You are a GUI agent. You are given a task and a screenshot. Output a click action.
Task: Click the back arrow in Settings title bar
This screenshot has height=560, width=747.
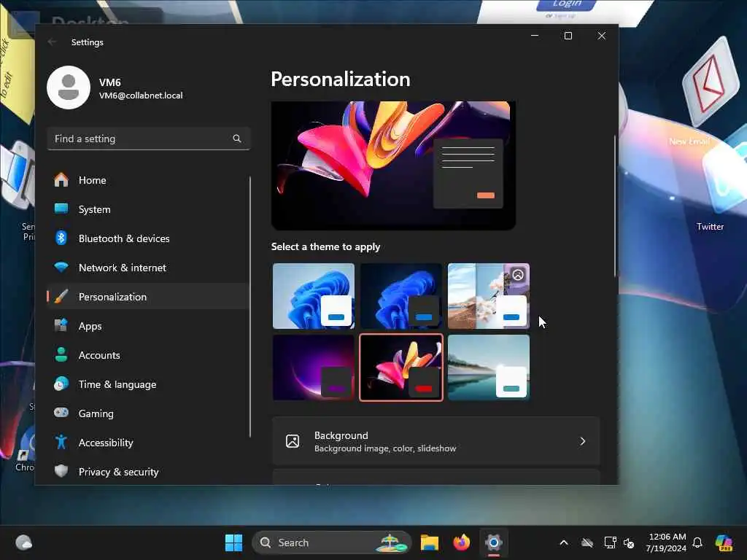[52, 42]
